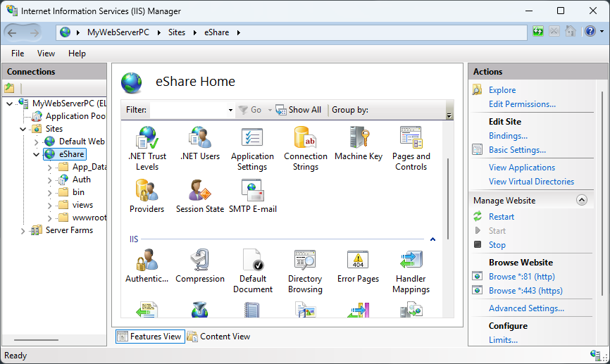The image size is (610, 364).
Task: Collapse the Manage Website section
Action: (581, 201)
